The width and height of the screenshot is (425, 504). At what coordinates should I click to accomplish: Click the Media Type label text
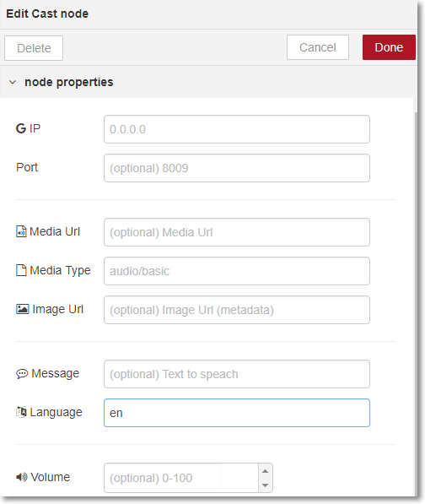60,271
